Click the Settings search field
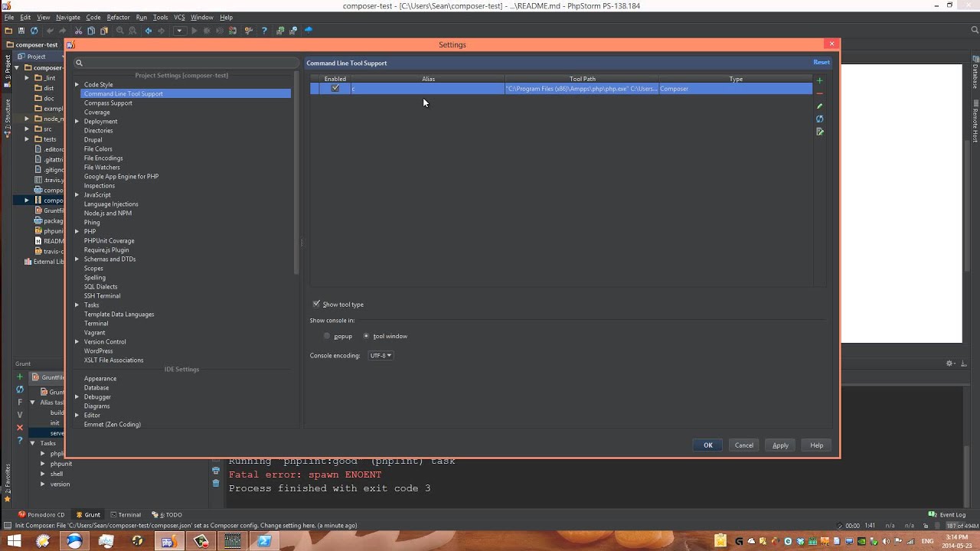The width and height of the screenshot is (980, 551). [186, 63]
